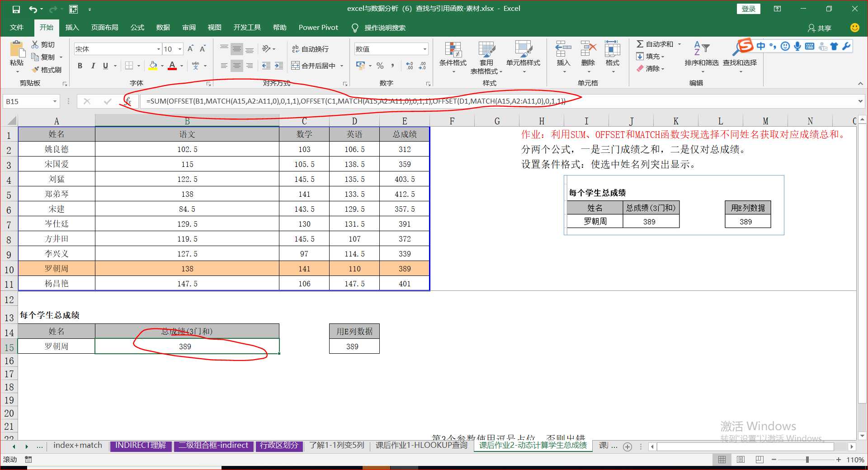Image resolution: width=868 pixels, height=470 pixels.
Task: Open Conditional Formatting (条件格式)
Action: [453, 57]
